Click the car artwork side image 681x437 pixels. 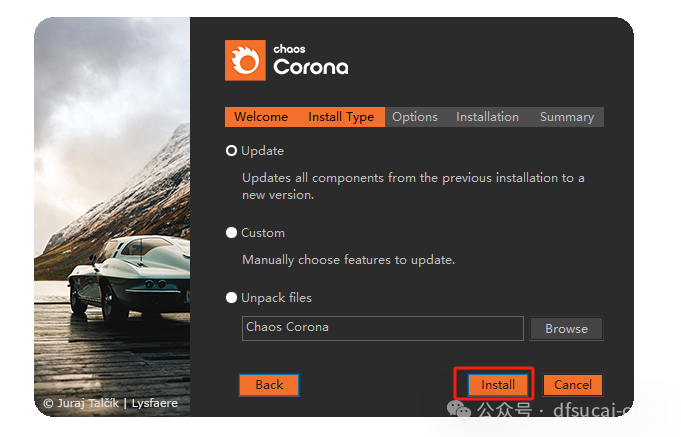pyautogui.click(x=112, y=217)
